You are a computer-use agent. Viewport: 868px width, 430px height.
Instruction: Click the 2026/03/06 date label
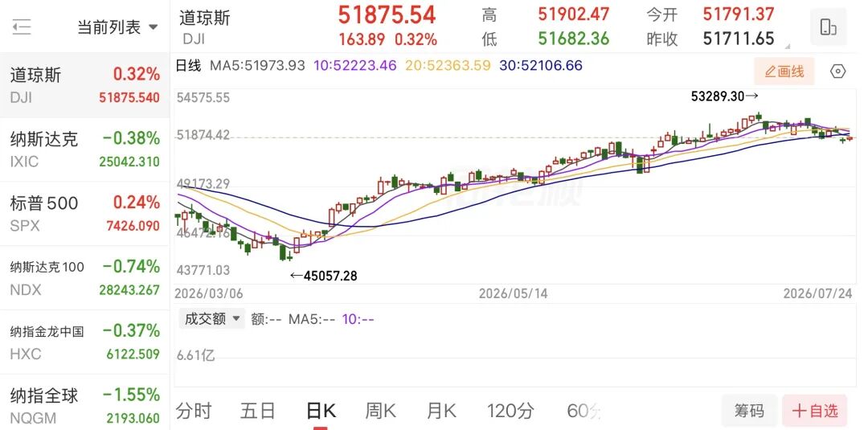tap(209, 293)
